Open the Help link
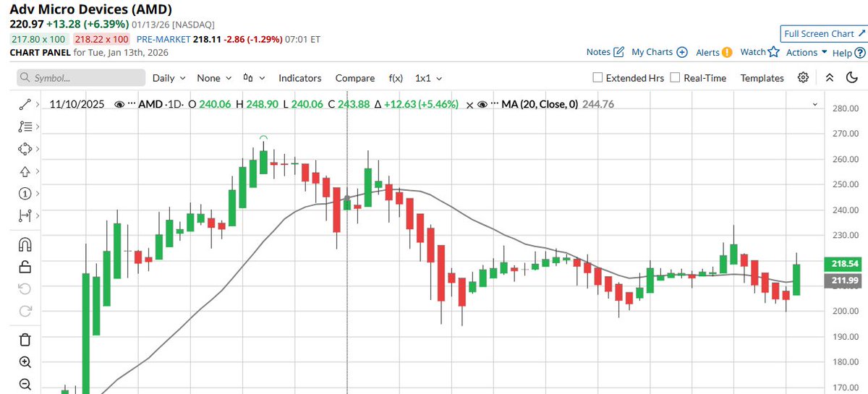 pos(842,53)
